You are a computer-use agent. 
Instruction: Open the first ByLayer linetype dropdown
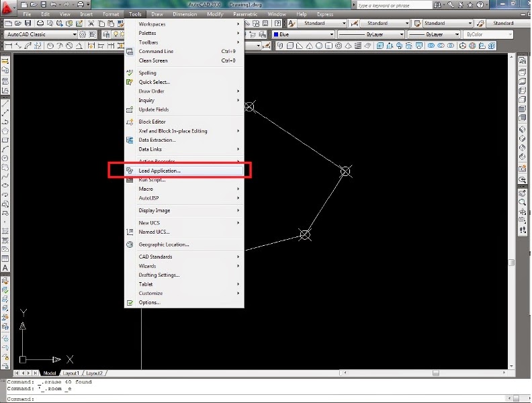pyautogui.click(x=402, y=35)
